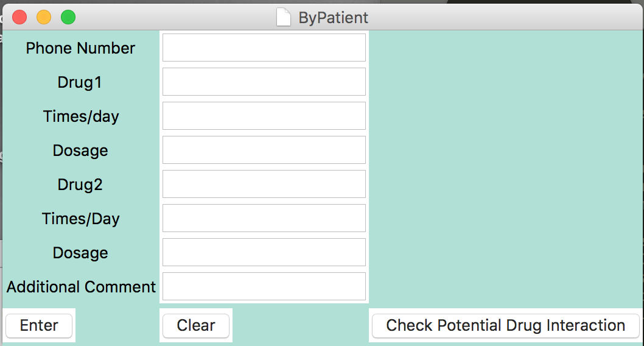This screenshot has height=346, width=644.
Task: Click Check Potential Drug Interaction button
Action: tap(506, 326)
